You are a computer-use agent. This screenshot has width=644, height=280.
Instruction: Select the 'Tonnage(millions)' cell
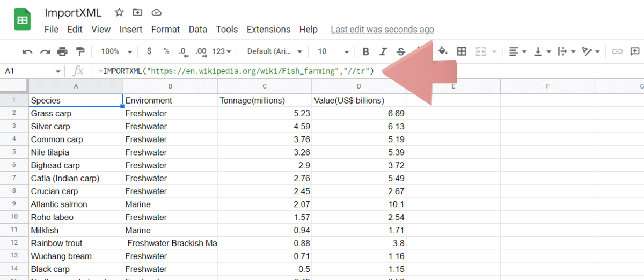coord(265,100)
